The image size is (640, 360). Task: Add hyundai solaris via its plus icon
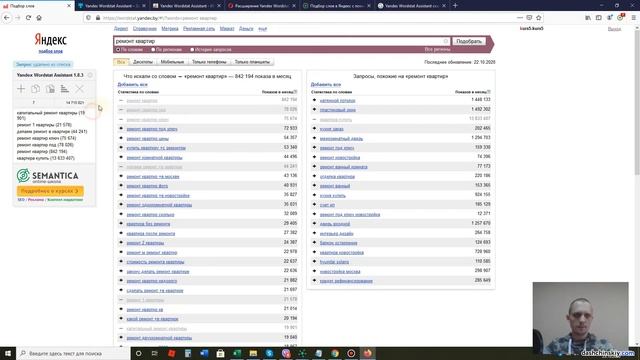pyautogui.click(x=314, y=262)
